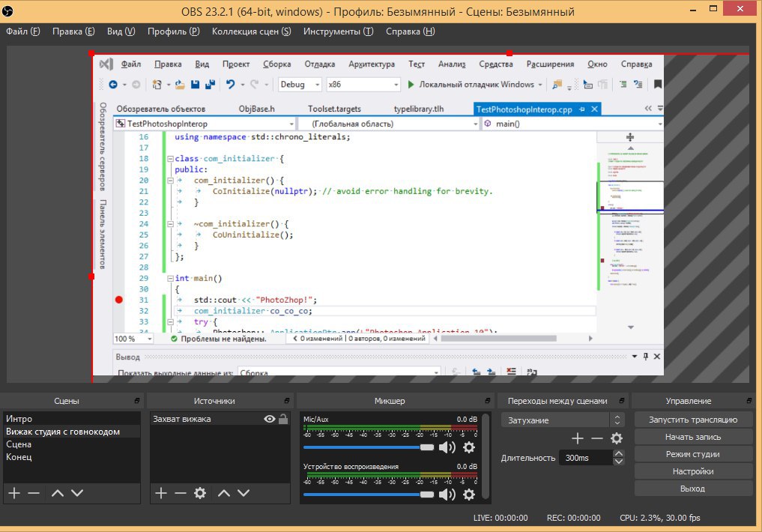This screenshot has width=762, height=532.
Task: Open OBS Профиль menu
Action: tap(174, 31)
